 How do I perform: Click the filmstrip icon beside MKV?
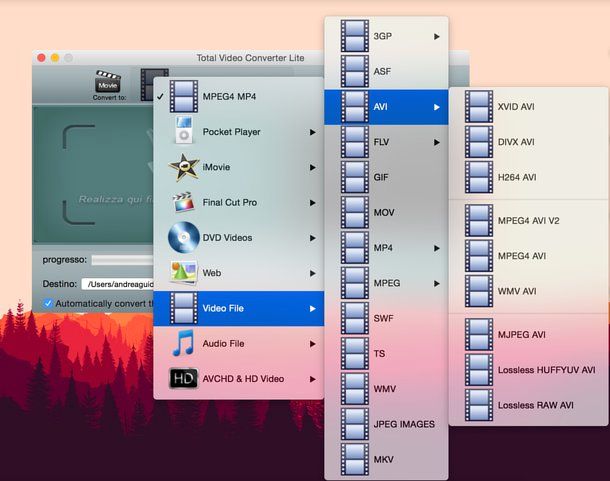point(354,459)
